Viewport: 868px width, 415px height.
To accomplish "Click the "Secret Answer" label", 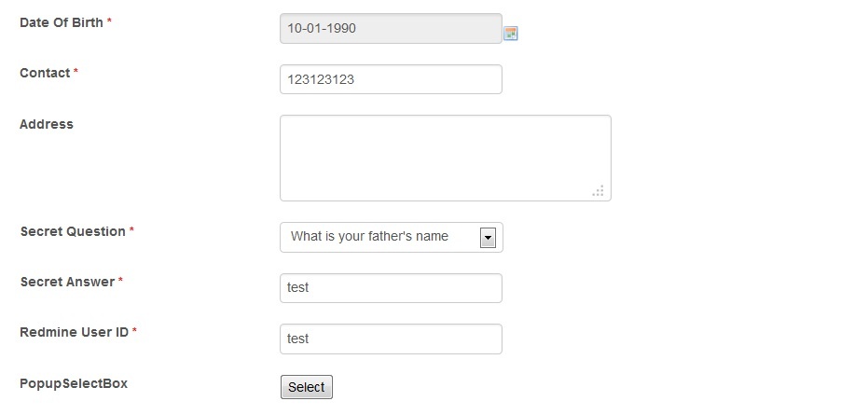I will click(x=67, y=282).
